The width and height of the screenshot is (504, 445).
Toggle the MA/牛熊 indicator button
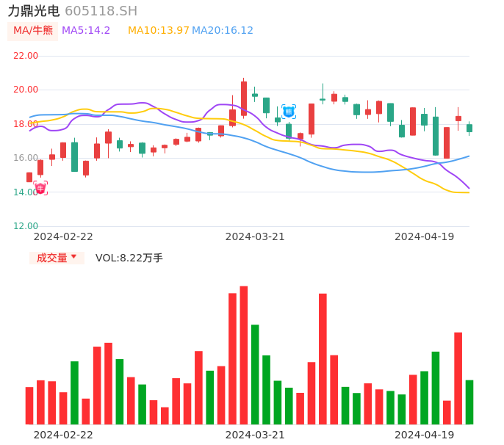coord(33,30)
